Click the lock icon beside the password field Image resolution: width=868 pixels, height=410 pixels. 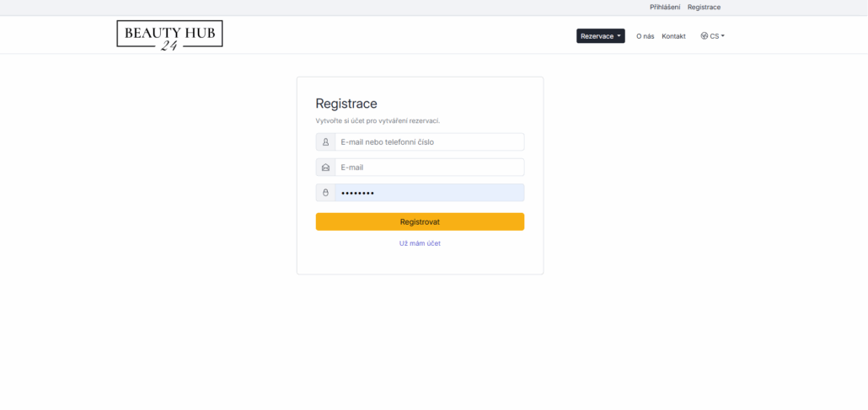[x=325, y=193]
